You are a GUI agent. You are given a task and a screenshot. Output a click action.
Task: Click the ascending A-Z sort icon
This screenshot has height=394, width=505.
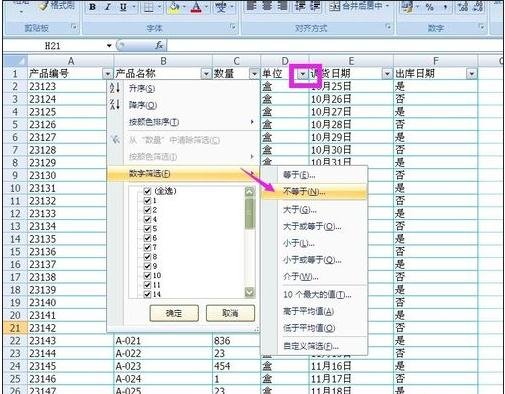click(115, 88)
